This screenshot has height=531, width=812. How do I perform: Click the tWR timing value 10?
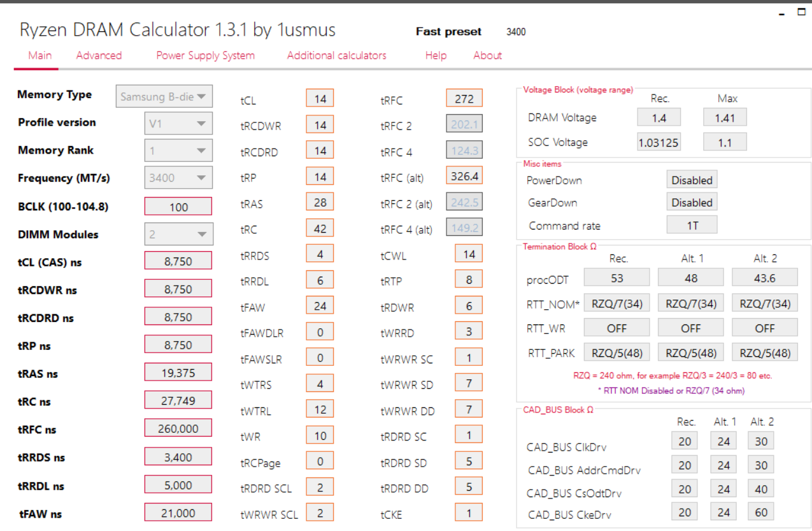(320, 435)
